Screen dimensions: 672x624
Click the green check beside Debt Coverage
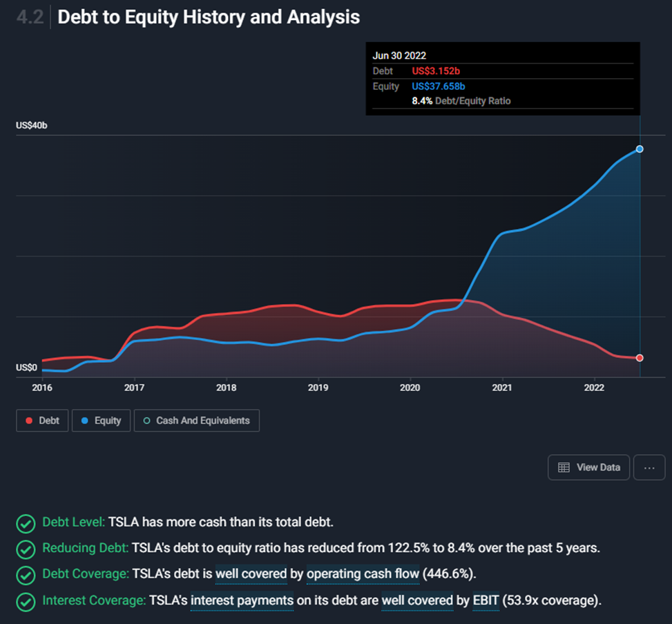(26, 575)
